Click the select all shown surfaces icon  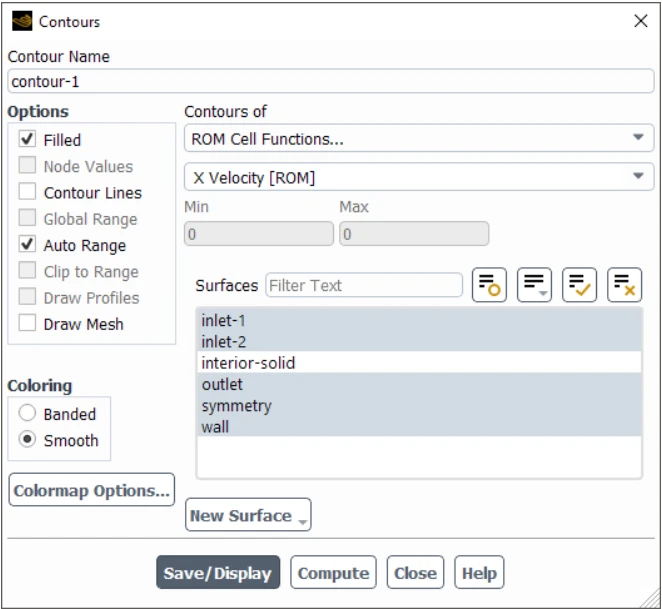pyautogui.click(x=579, y=286)
